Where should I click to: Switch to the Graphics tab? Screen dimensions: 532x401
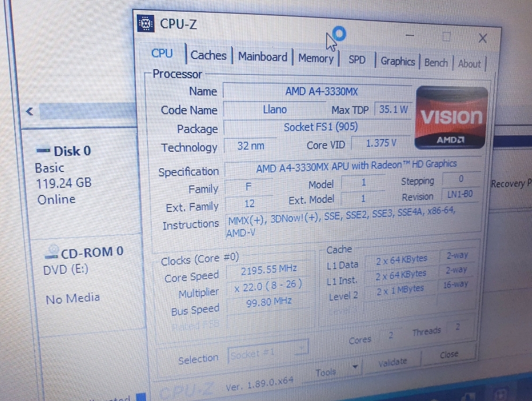tap(397, 61)
